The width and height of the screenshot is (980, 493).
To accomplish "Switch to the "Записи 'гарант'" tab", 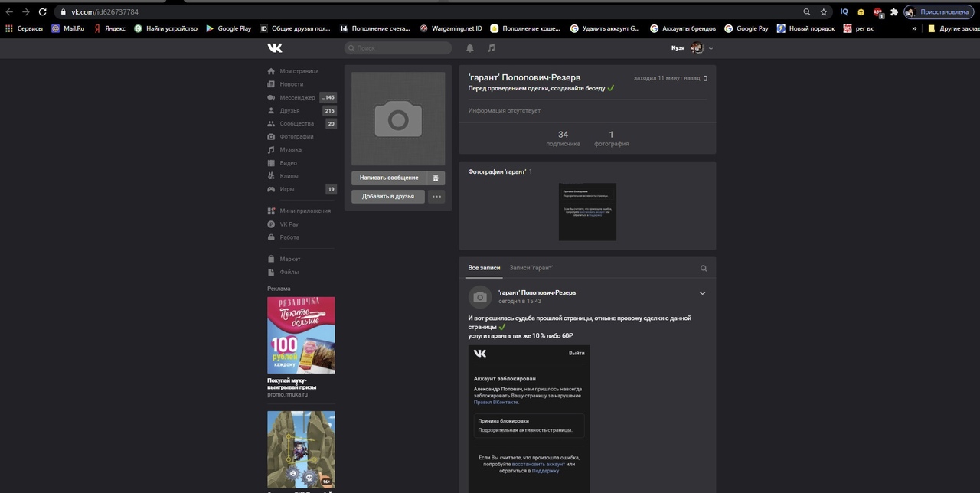I will click(531, 268).
